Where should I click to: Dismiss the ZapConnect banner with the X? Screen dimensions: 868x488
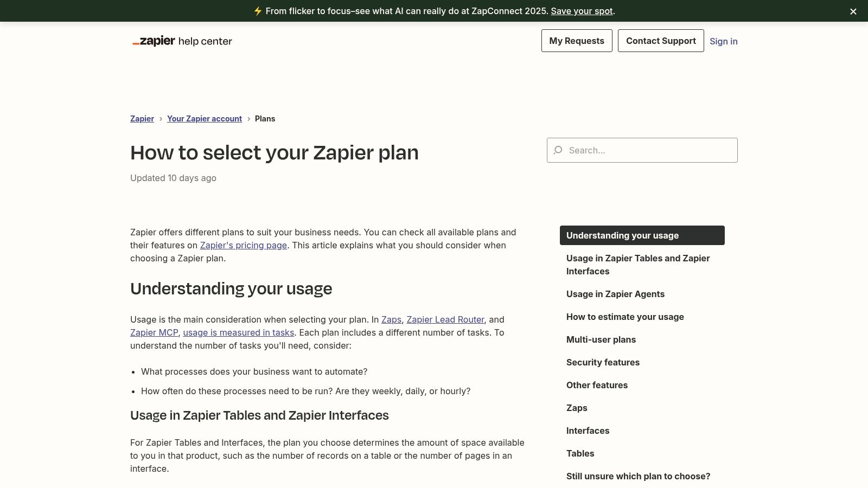[x=853, y=11]
